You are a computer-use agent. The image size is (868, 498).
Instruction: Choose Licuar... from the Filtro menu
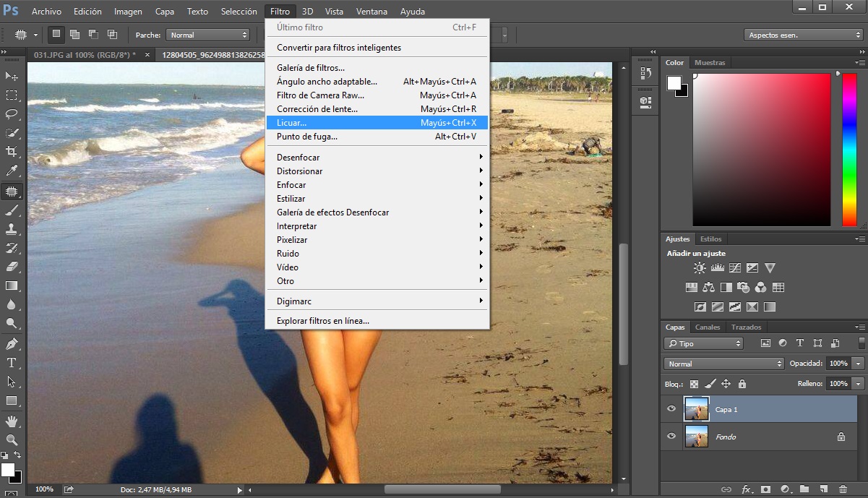[x=377, y=123]
